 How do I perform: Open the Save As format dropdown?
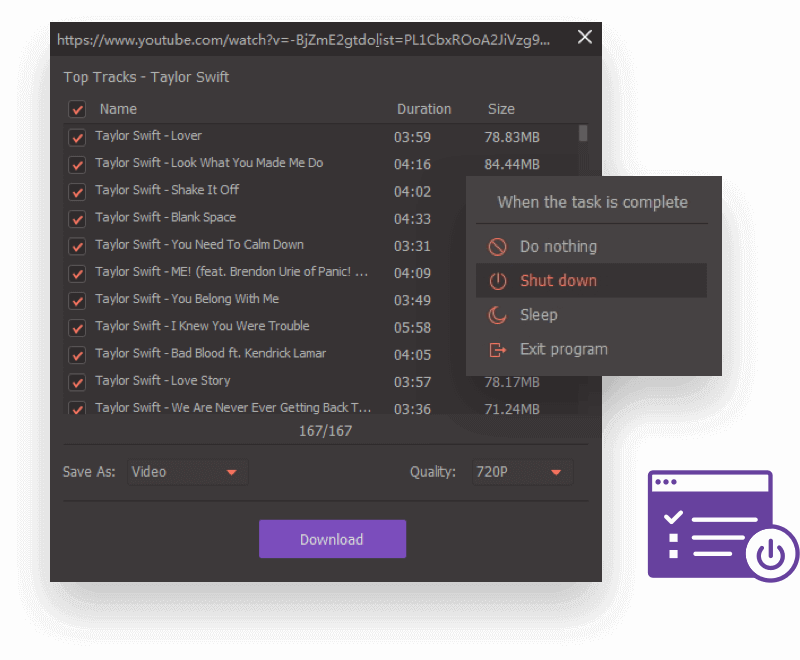[x=188, y=472]
